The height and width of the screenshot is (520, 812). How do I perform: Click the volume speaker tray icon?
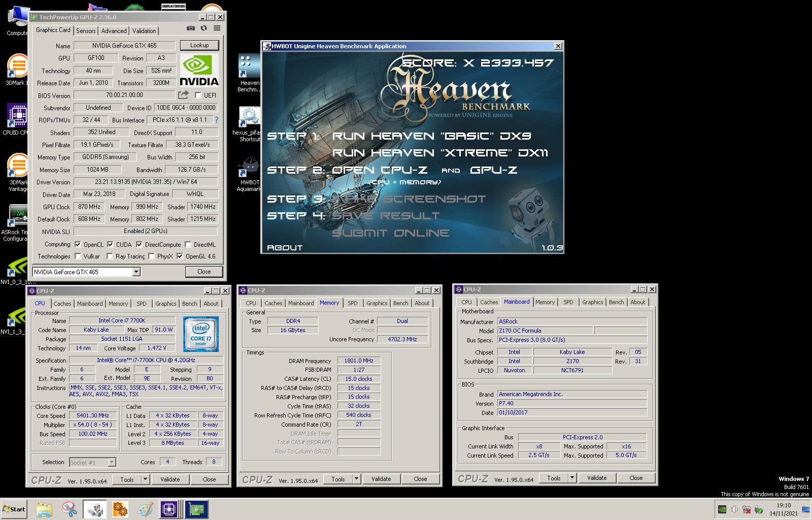734,509
